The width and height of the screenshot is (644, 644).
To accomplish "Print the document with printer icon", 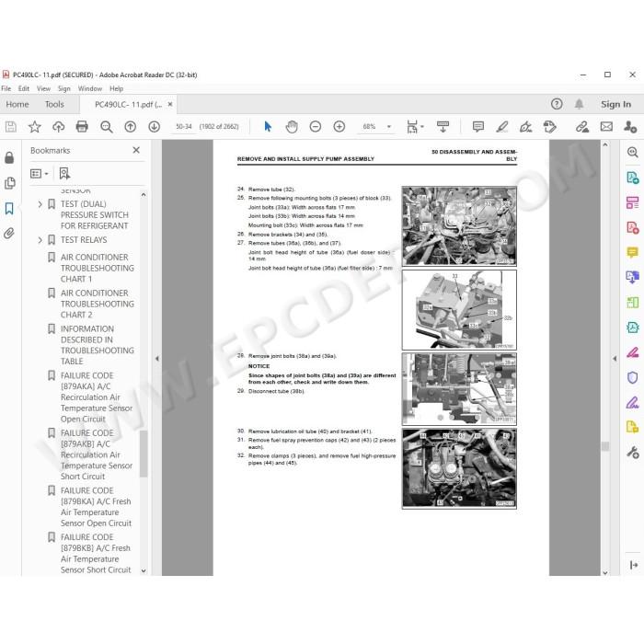I will (82, 127).
